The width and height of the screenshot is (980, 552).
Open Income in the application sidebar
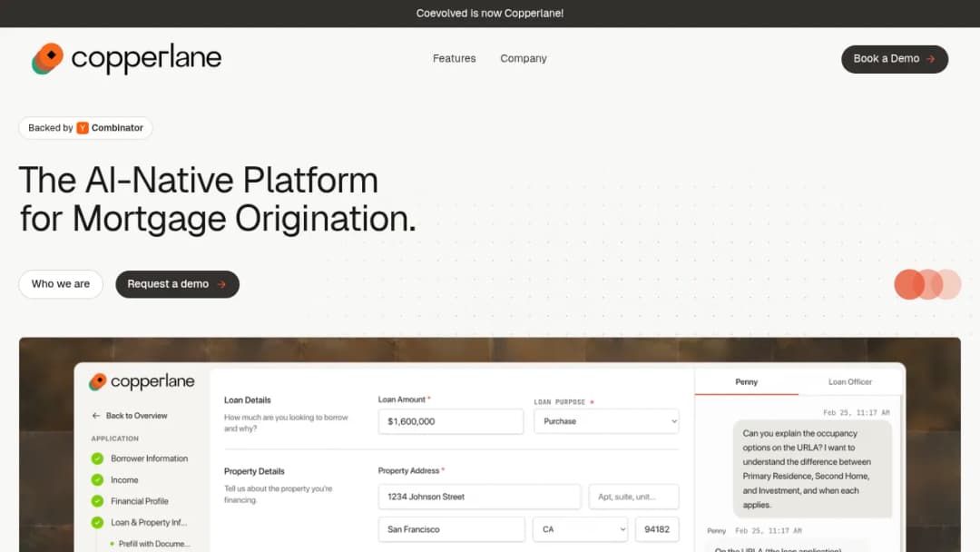coord(124,480)
